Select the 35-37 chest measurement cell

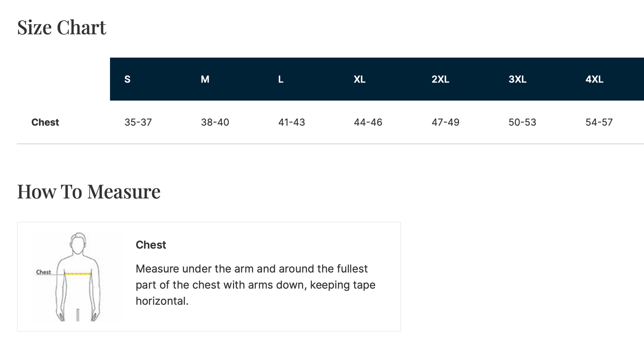coord(138,122)
